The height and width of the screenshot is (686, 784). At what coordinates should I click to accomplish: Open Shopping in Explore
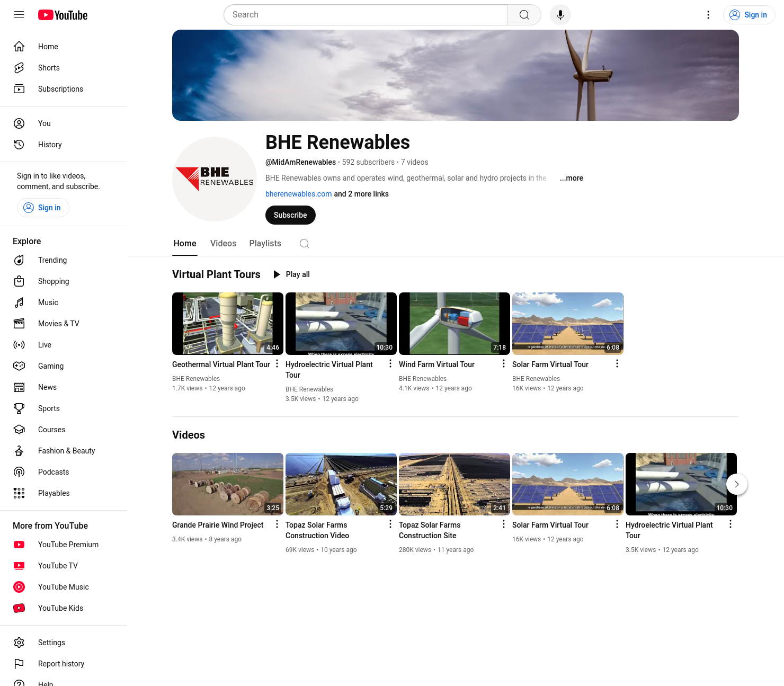[64, 281]
